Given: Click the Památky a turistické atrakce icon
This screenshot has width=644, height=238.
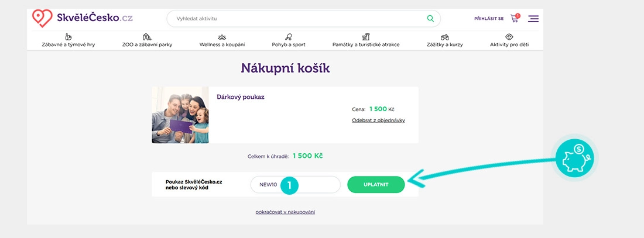Looking at the screenshot, I should [x=366, y=37].
